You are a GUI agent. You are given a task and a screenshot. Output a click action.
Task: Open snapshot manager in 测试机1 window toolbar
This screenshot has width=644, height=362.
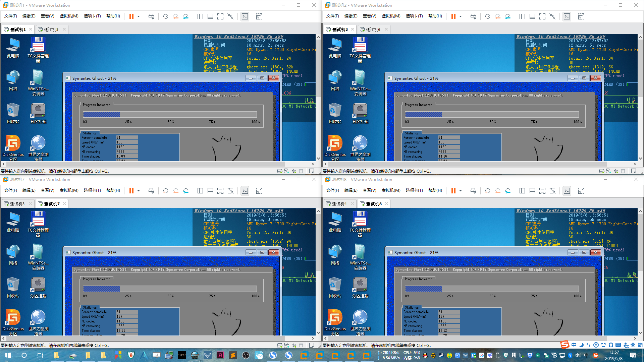[x=186, y=16]
